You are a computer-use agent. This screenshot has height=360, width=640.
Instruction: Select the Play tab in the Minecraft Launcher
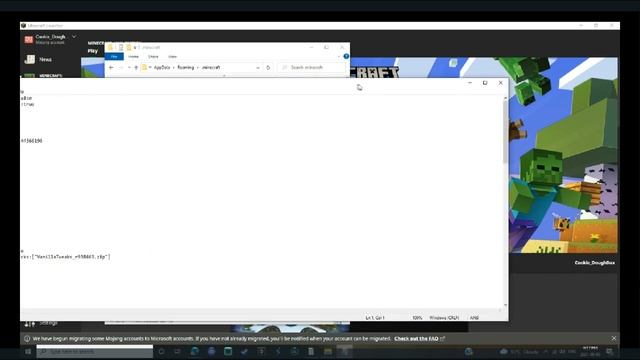point(93,51)
